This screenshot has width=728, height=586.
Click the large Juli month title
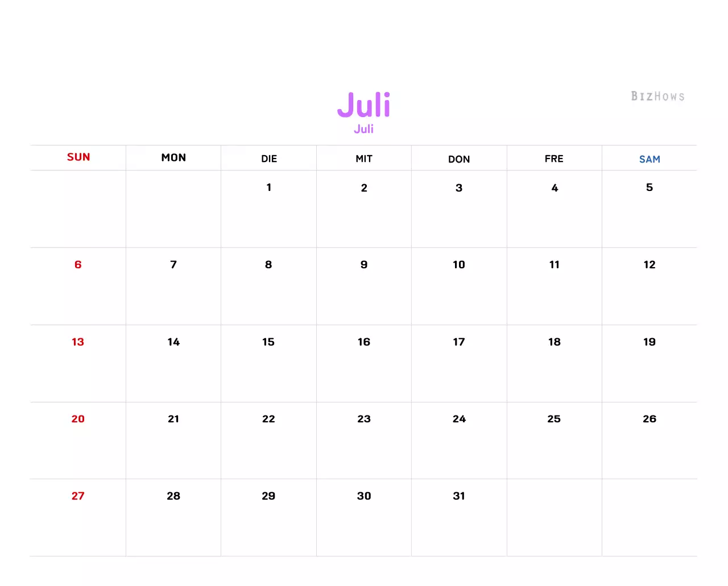click(x=364, y=105)
